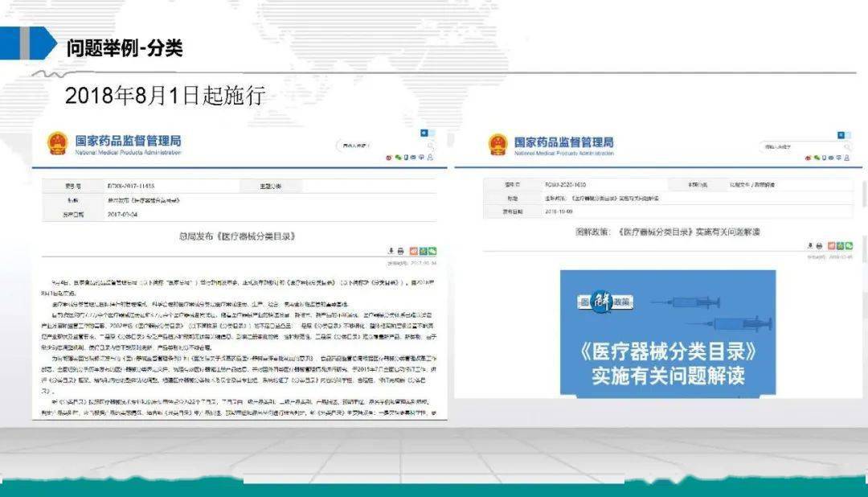The width and height of the screenshot is (868, 497).
Task: Share left article via orange Weibo button
Action: coord(414,251)
